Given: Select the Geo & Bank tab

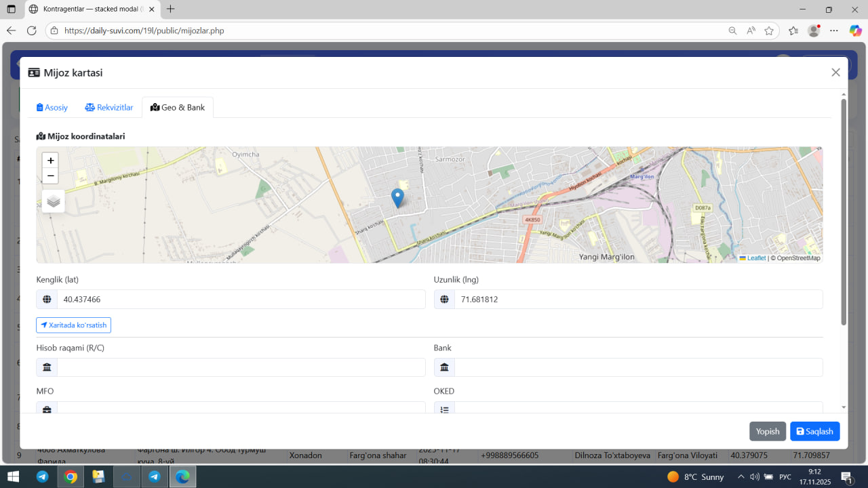Looking at the screenshot, I should click(x=178, y=108).
